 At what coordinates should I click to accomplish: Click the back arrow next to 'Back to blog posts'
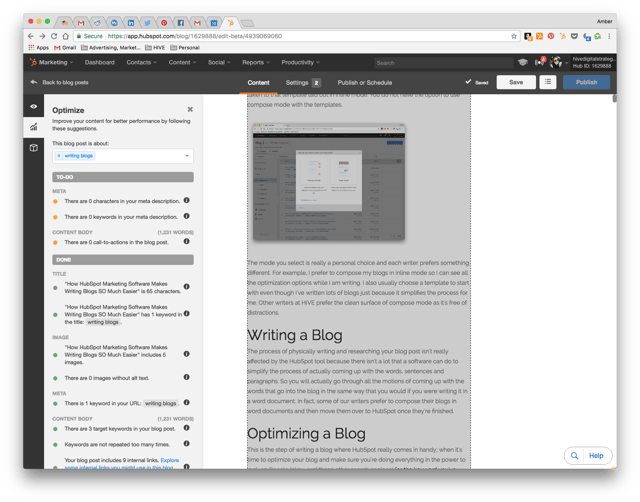34,82
